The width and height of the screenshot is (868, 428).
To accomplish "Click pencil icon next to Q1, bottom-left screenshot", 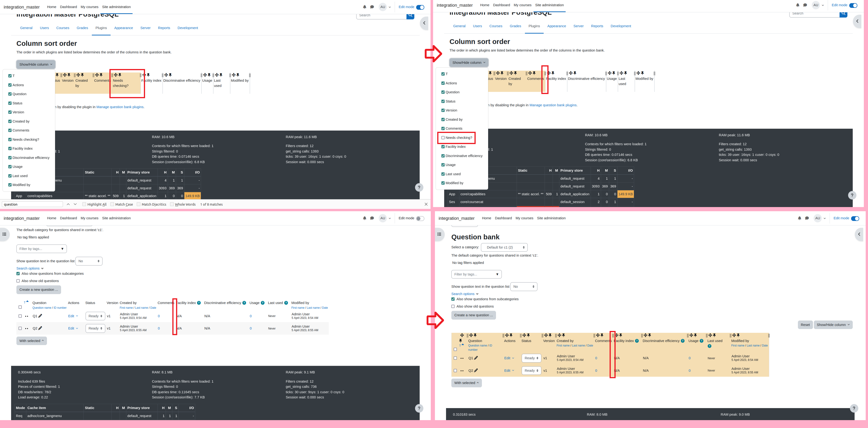I will pyautogui.click(x=40, y=316).
